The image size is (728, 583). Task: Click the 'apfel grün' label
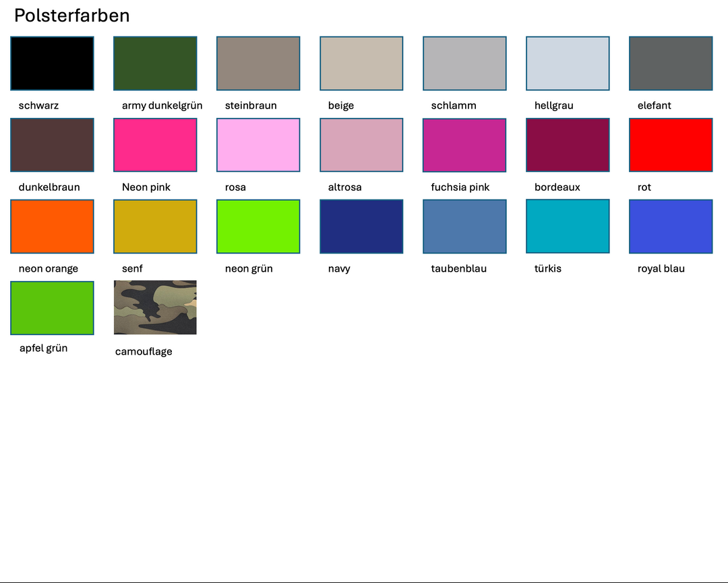pyautogui.click(x=44, y=348)
